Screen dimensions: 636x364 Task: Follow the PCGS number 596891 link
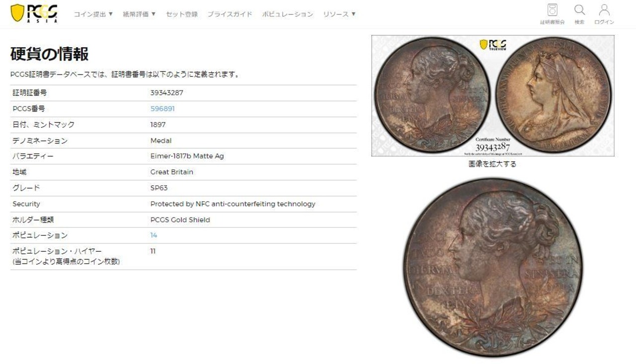(162, 109)
